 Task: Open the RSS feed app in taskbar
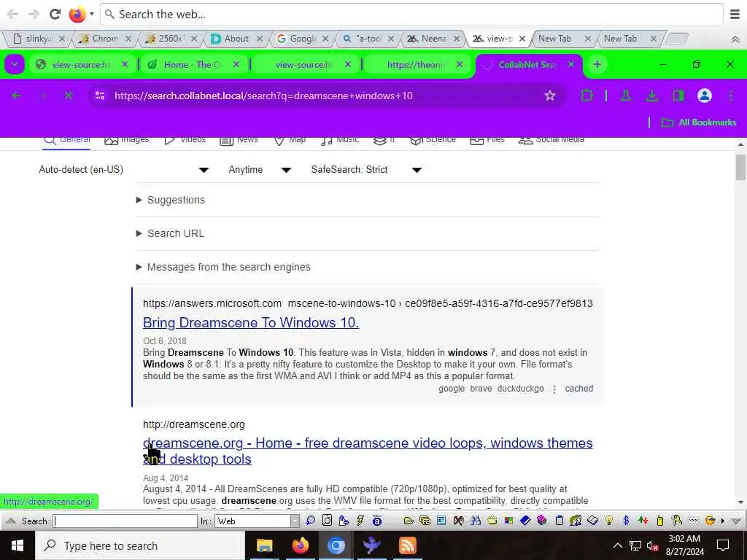point(407,545)
